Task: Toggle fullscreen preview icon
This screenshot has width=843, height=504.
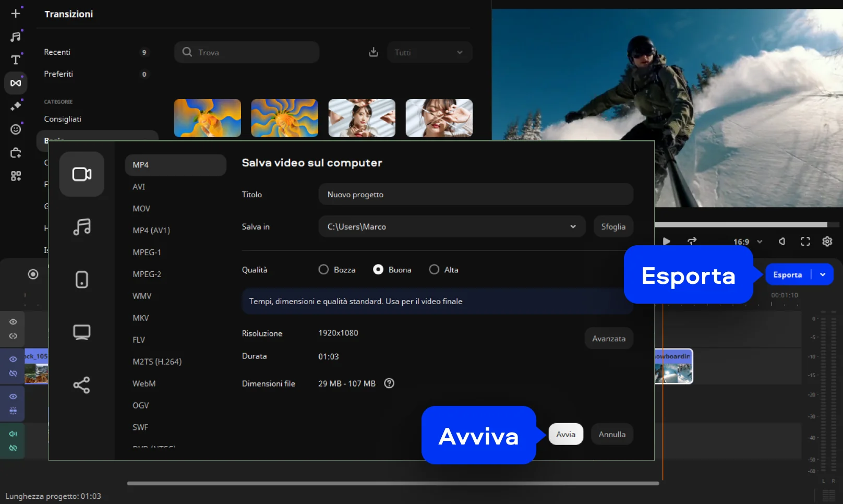Action: pos(805,242)
